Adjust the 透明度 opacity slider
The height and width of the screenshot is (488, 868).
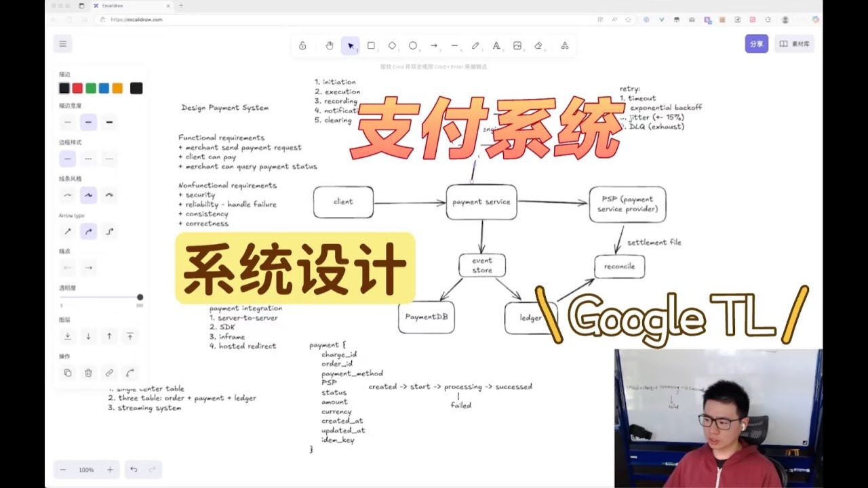pos(100,298)
